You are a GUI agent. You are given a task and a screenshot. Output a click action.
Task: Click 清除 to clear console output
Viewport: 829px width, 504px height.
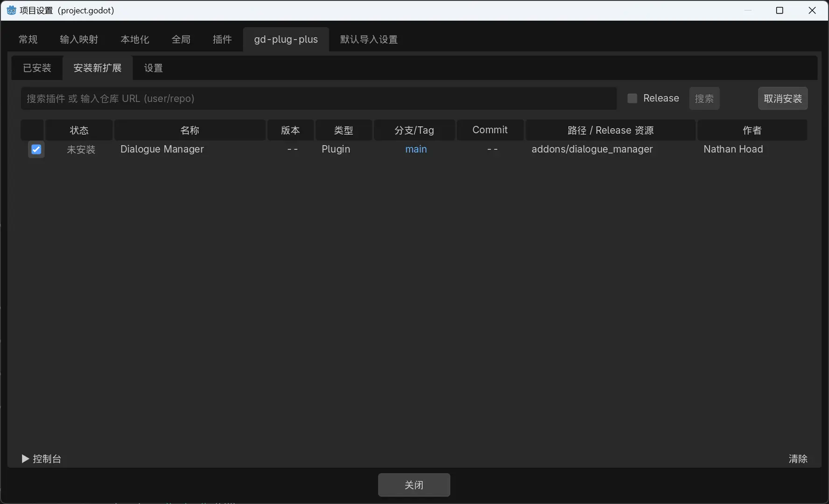(798, 459)
